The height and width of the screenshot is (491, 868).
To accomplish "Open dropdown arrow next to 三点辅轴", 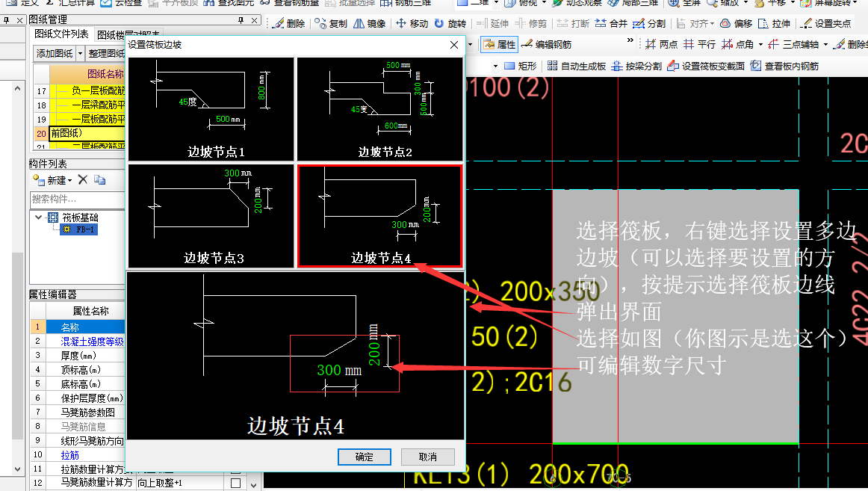I will click(x=825, y=44).
